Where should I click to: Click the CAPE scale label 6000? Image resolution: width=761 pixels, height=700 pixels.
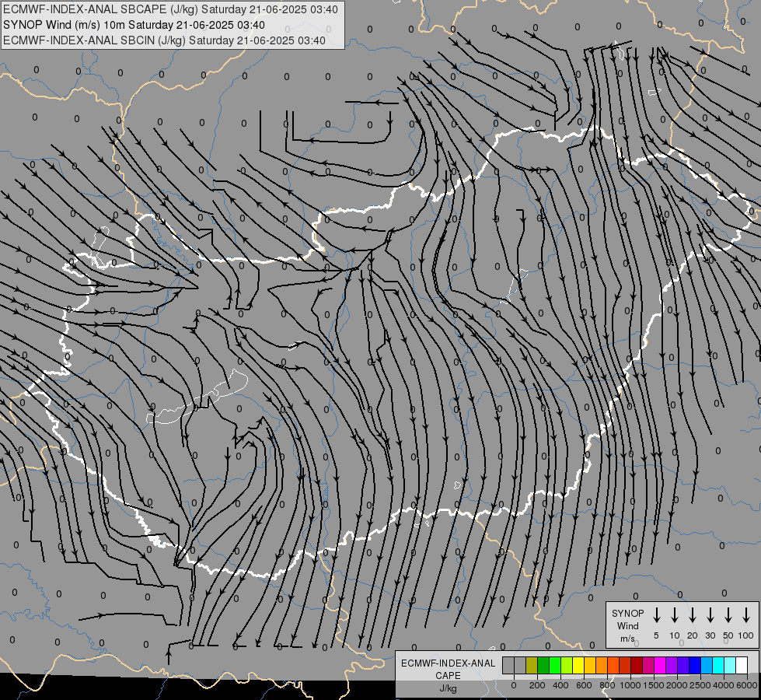[x=747, y=685]
